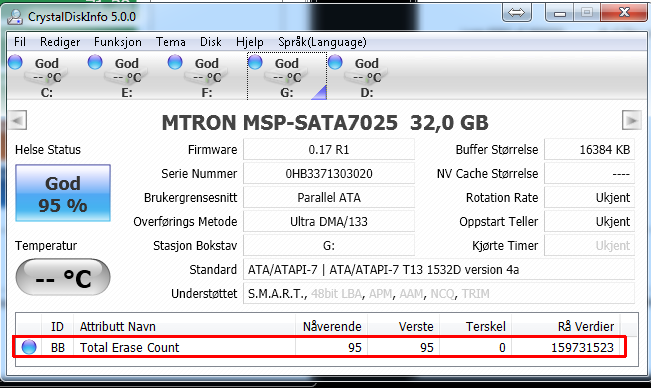Click the Nåverende column header

331,326
